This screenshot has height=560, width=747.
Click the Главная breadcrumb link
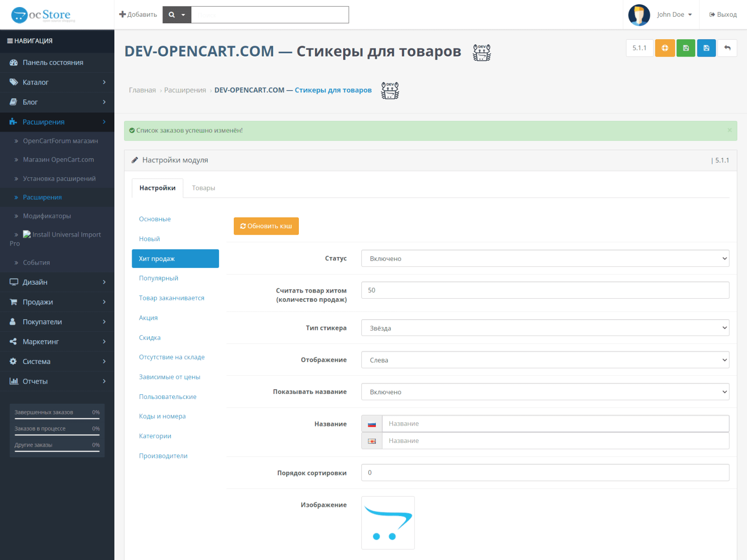point(142,90)
